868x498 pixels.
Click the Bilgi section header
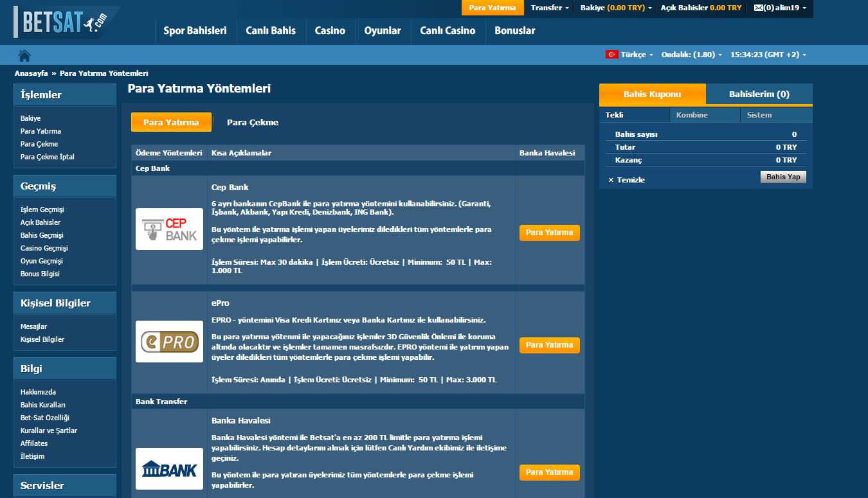(x=65, y=369)
